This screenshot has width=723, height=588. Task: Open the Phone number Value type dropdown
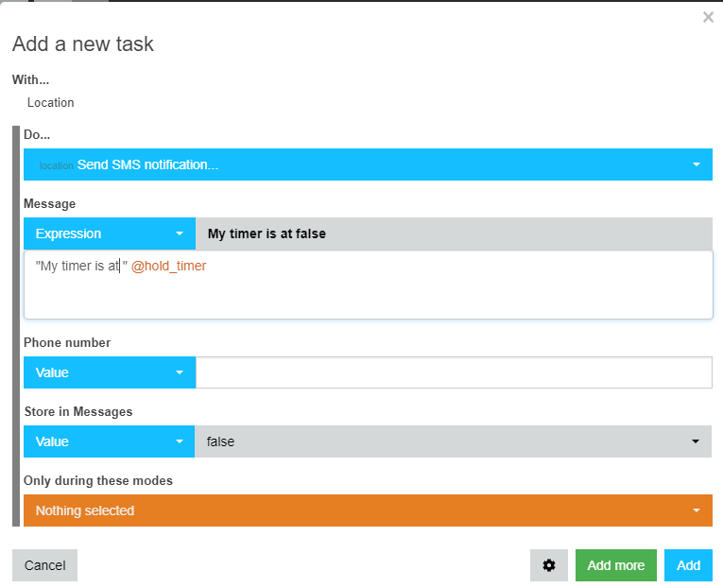(x=110, y=372)
